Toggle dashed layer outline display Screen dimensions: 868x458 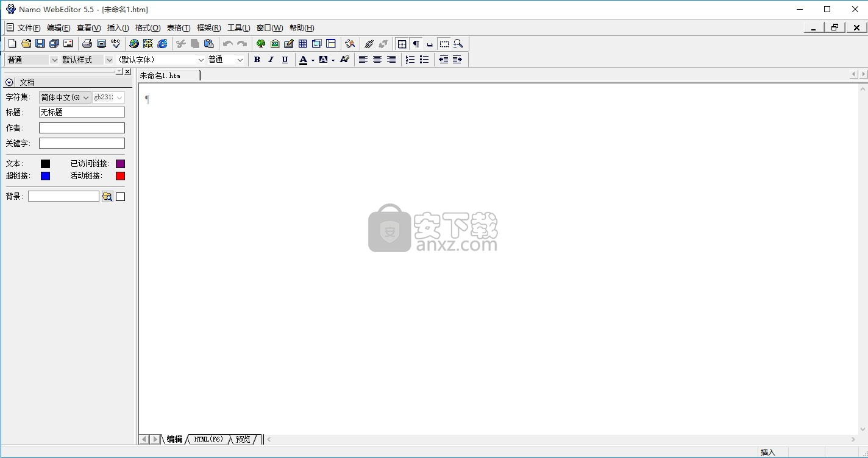[x=444, y=43]
